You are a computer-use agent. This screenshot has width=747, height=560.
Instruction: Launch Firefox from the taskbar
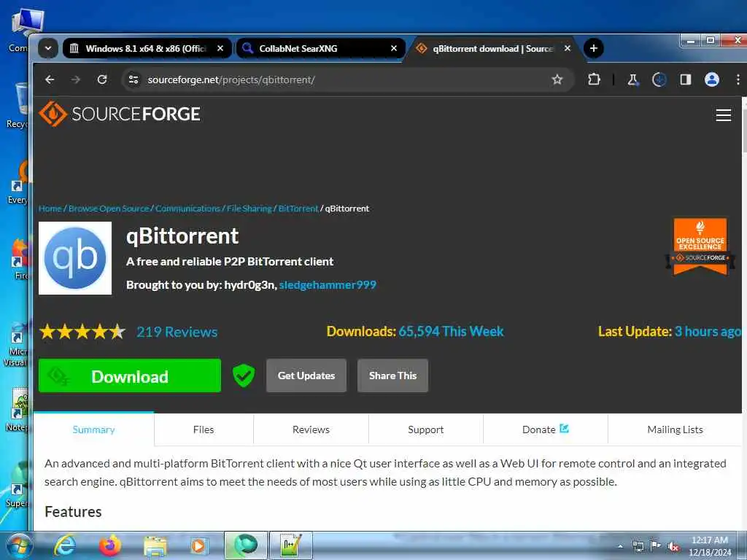pyautogui.click(x=109, y=545)
